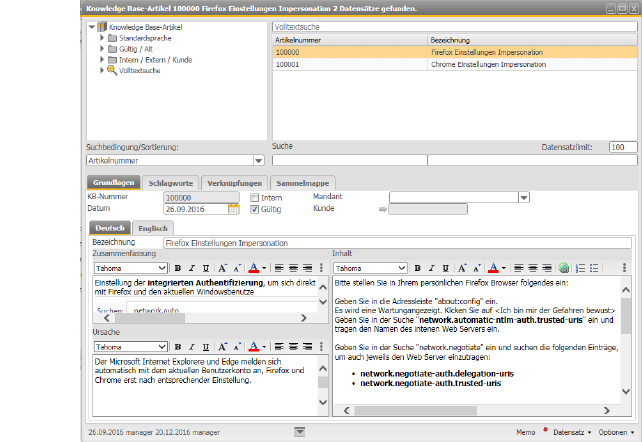Switch to the Grundlagen tab
Viewport: 642px width, 442px height.
[113, 183]
